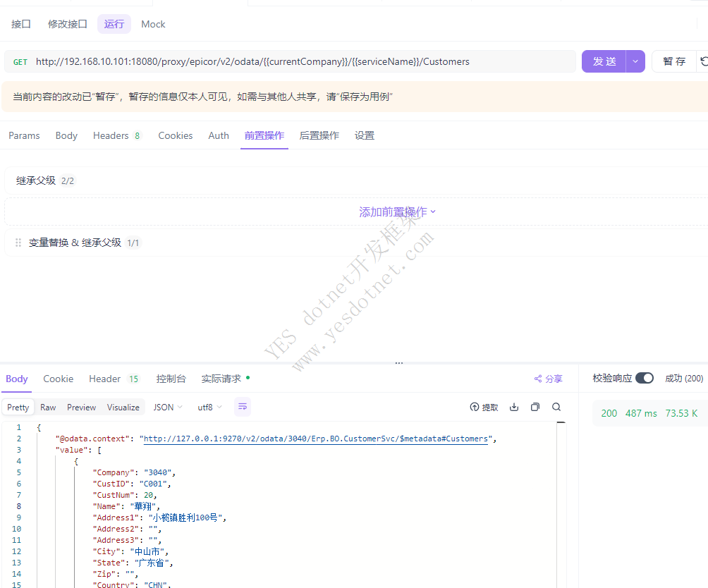Click the "CustNum": 20 line
This screenshot has height=588, width=708.
[x=125, y=495]
